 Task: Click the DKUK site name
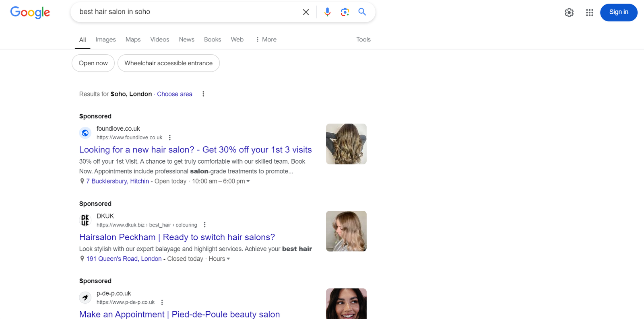(x=105, y=216)
